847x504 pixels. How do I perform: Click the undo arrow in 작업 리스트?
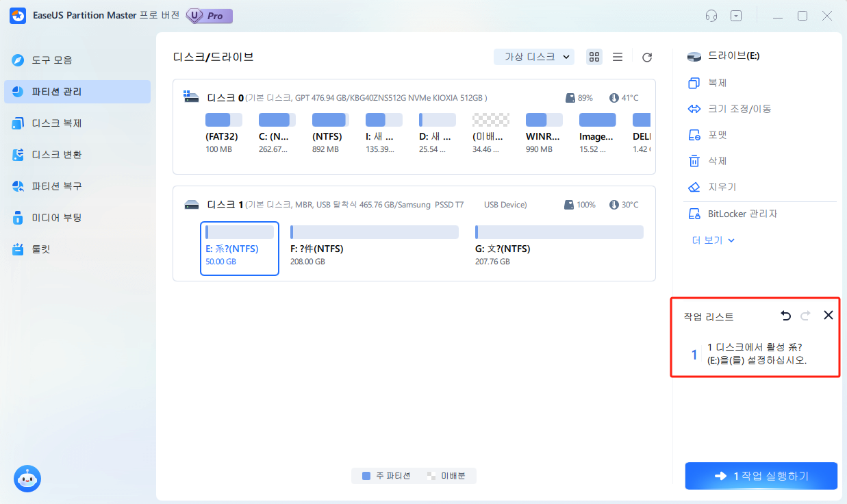(x=785, y=315)
